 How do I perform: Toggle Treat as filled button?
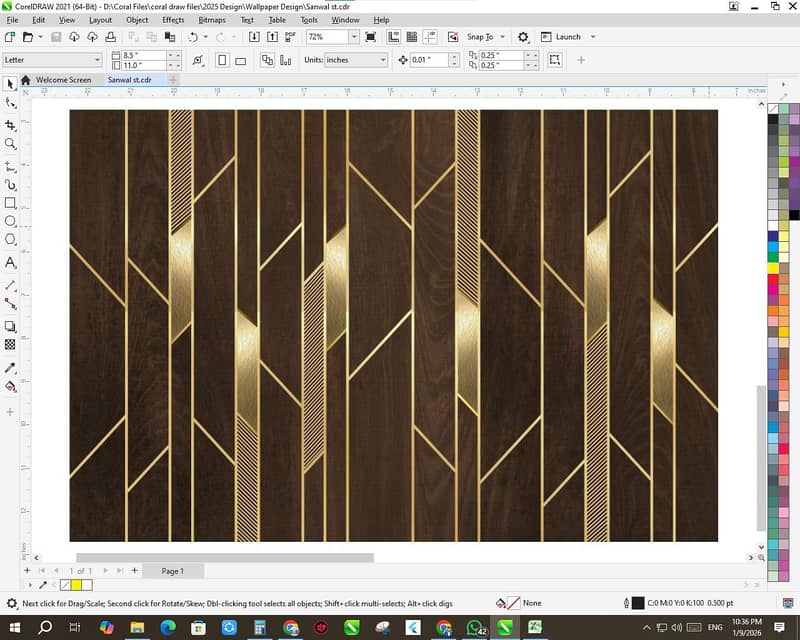pyautogui.click(x=555, y=60)
